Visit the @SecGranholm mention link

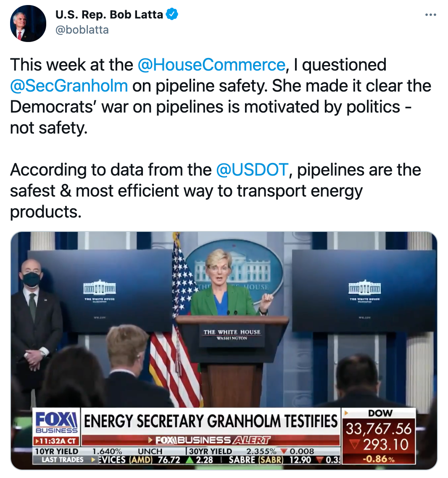pos(69,86)
